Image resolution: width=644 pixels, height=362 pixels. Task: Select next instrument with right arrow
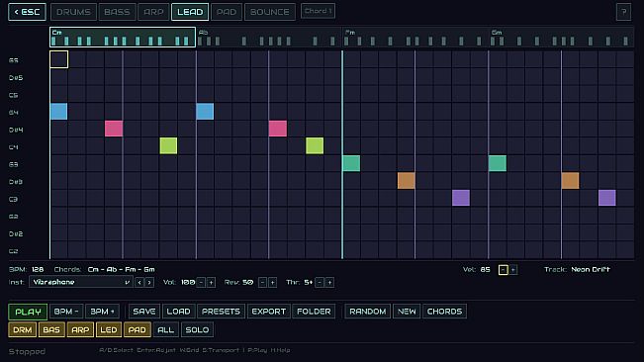[x=149, y=282]
